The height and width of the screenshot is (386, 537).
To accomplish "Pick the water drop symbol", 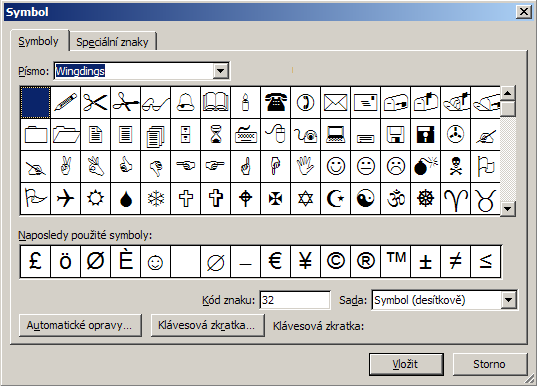I will tap(125, 199).
